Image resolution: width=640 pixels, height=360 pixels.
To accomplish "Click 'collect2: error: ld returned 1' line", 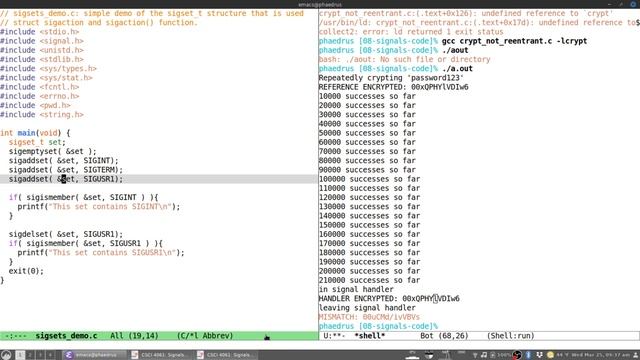I will click(411, 32).
